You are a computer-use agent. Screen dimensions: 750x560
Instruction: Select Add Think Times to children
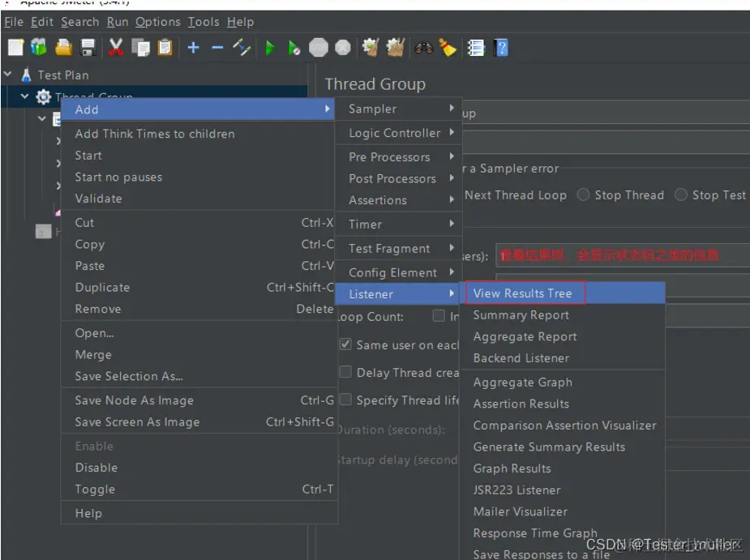199,134
